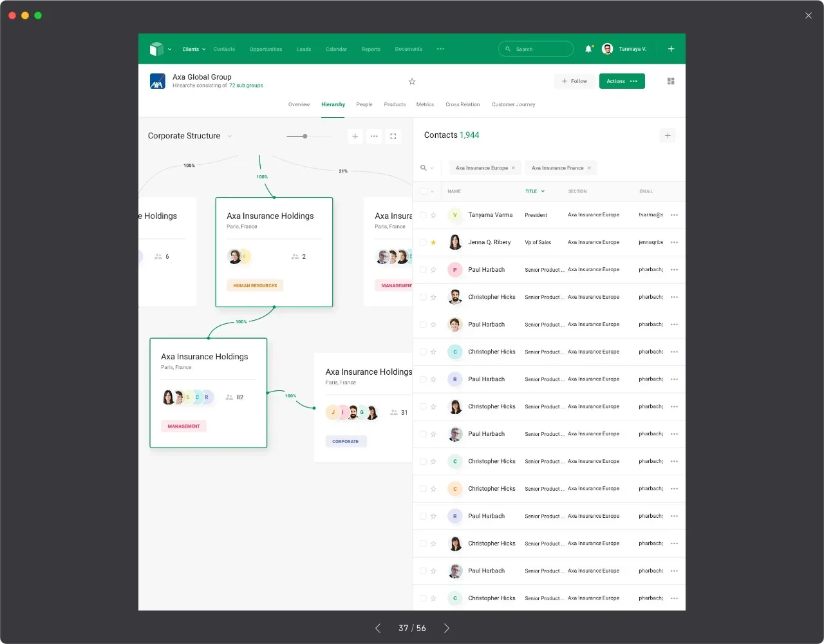This screenshot has height=644, width=824.
Task: Favorite Axa Global Group with star icon
Action: (x=412, y=82)
